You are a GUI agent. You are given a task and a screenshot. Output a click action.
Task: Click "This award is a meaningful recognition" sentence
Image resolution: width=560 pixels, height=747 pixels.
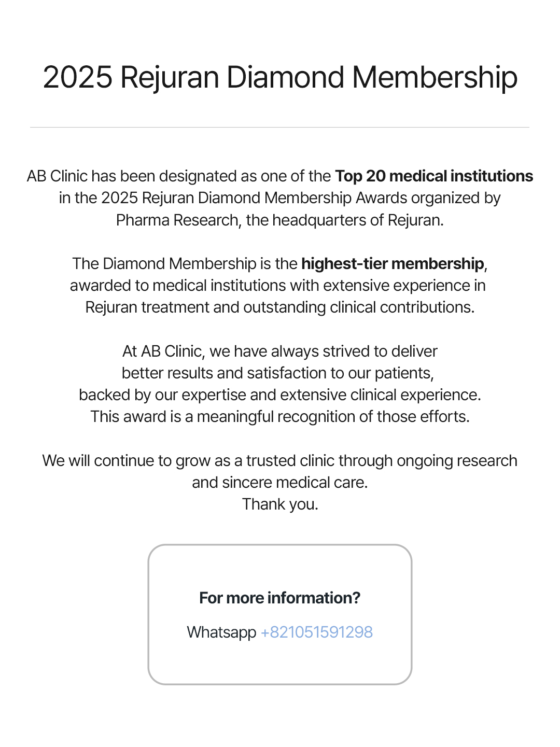[280, 417]
